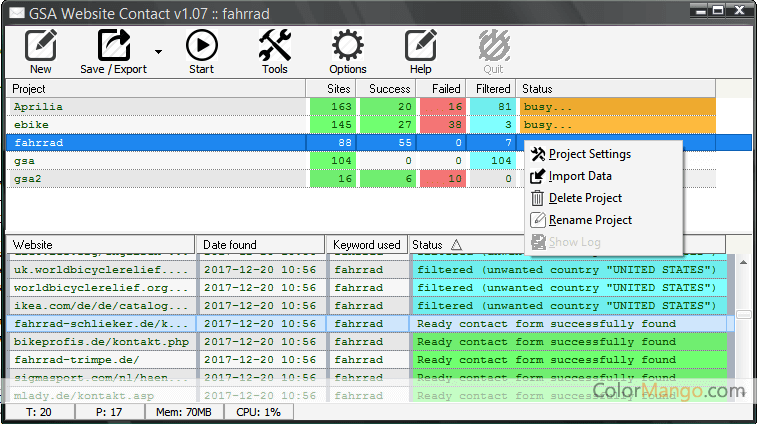Viewport: 757px width, 424px height.
Task: Click the New project toolbar icon
Action: [x=41, y=45]
